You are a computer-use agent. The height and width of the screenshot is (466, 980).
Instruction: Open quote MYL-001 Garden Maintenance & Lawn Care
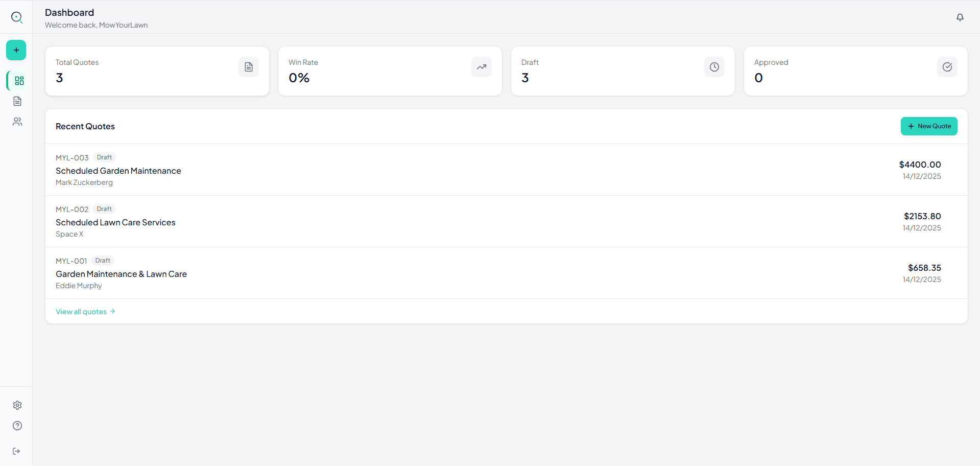(x=121, y=274)
